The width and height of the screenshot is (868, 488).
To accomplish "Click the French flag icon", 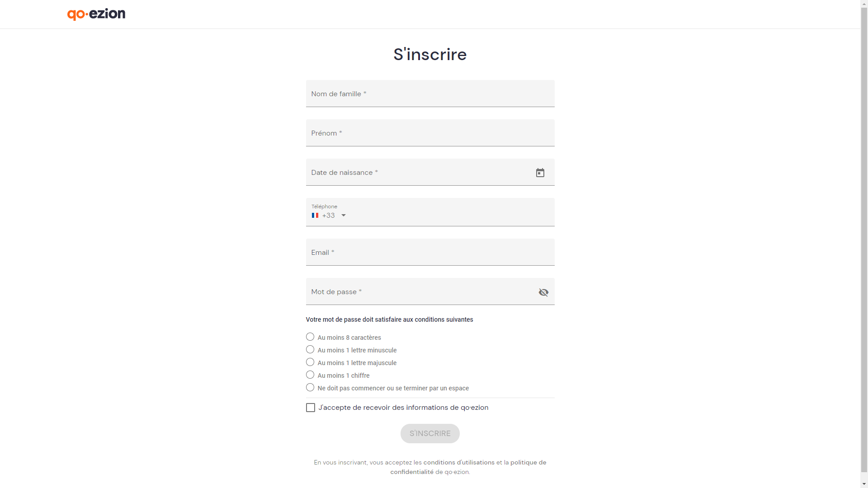I will coord(315,216).
